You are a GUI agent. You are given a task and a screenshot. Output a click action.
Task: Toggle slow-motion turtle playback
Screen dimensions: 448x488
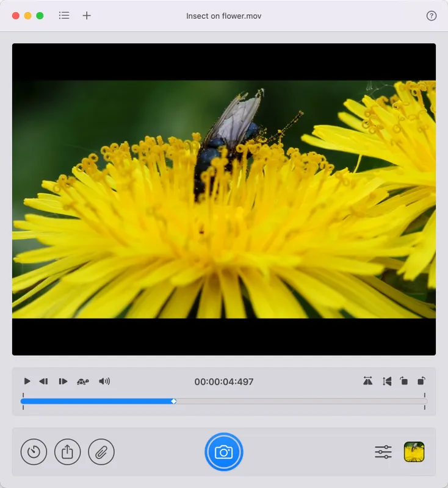click(83, 381)
